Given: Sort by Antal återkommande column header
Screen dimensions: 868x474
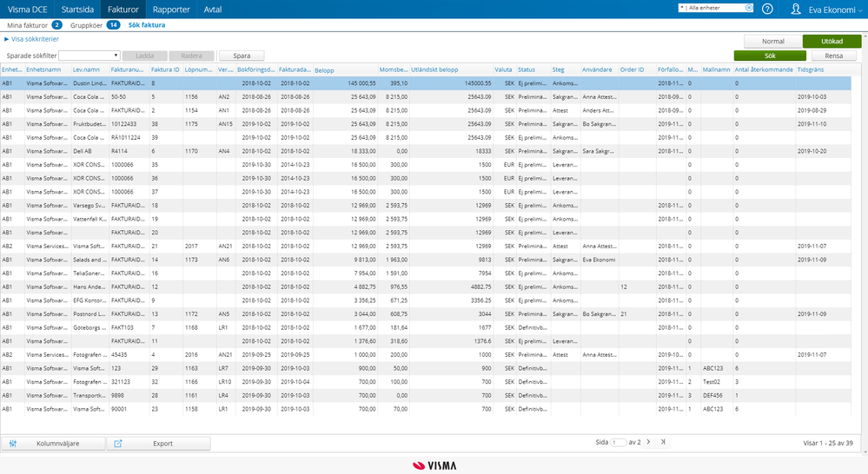Looking at the screenshot, I should [x=764, y=69].
